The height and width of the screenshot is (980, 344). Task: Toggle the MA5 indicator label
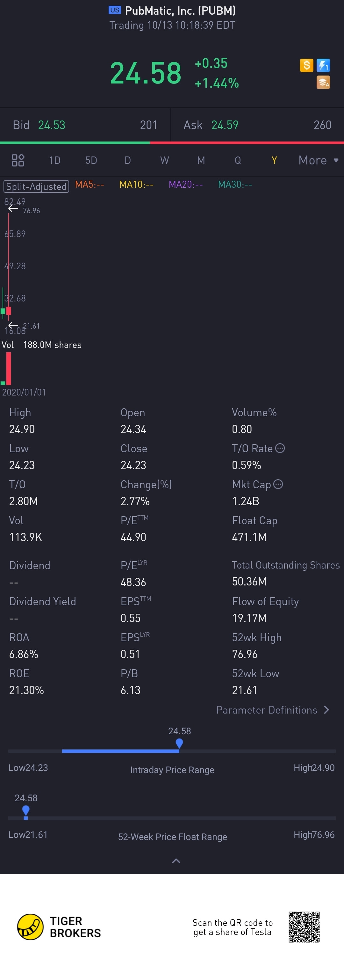90,185
